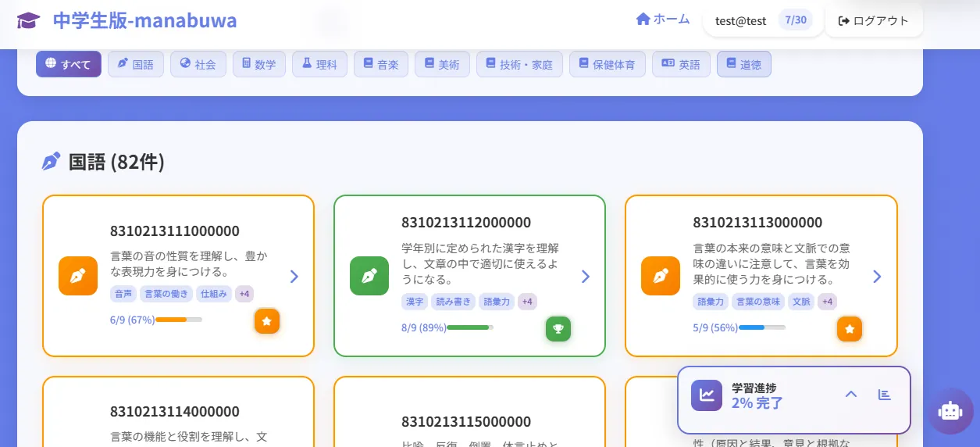The height and width of the screenshot is (447, 980).
Task: Filter by 社会 subject
Action: (198, 64)
